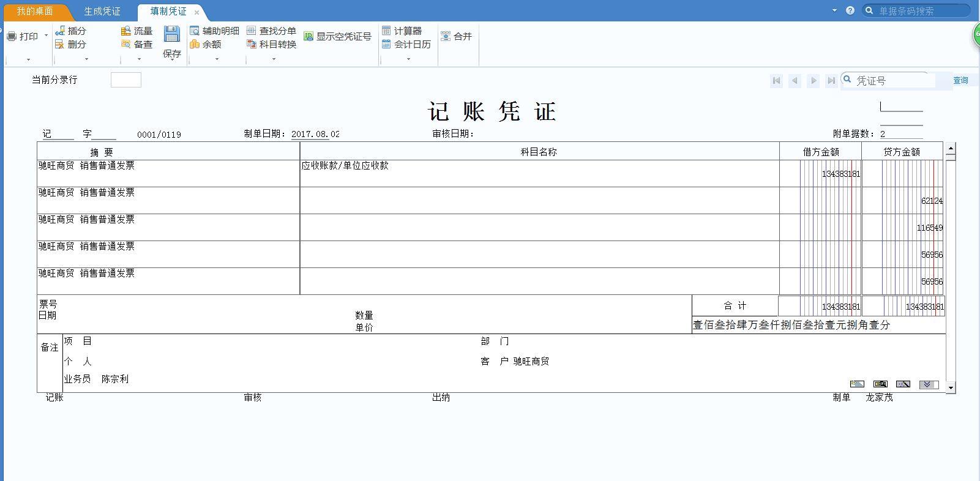Click the 制单日期 2017.08.02 field
This screenshot has height=481, width=980.
tap(315, 134)
